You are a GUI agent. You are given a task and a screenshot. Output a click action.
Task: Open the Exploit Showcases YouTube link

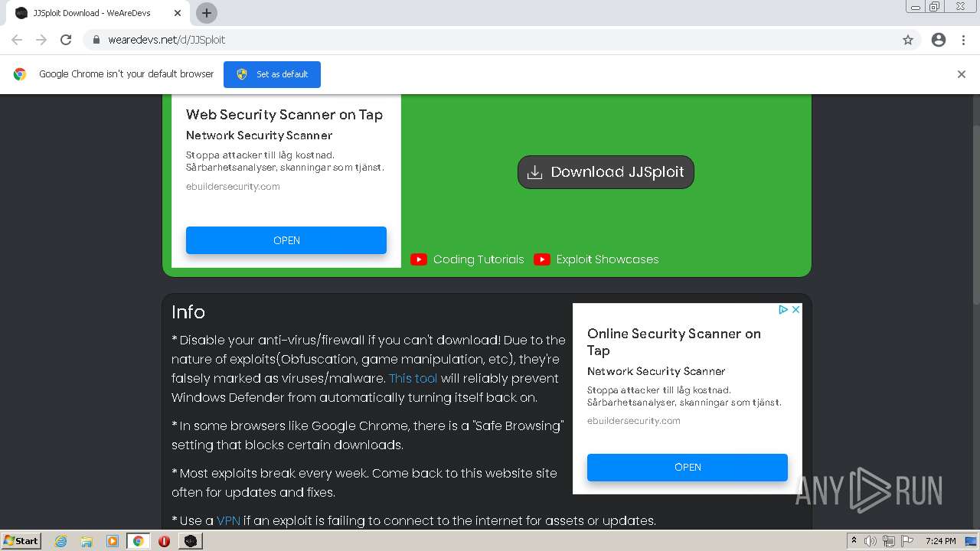607,259
